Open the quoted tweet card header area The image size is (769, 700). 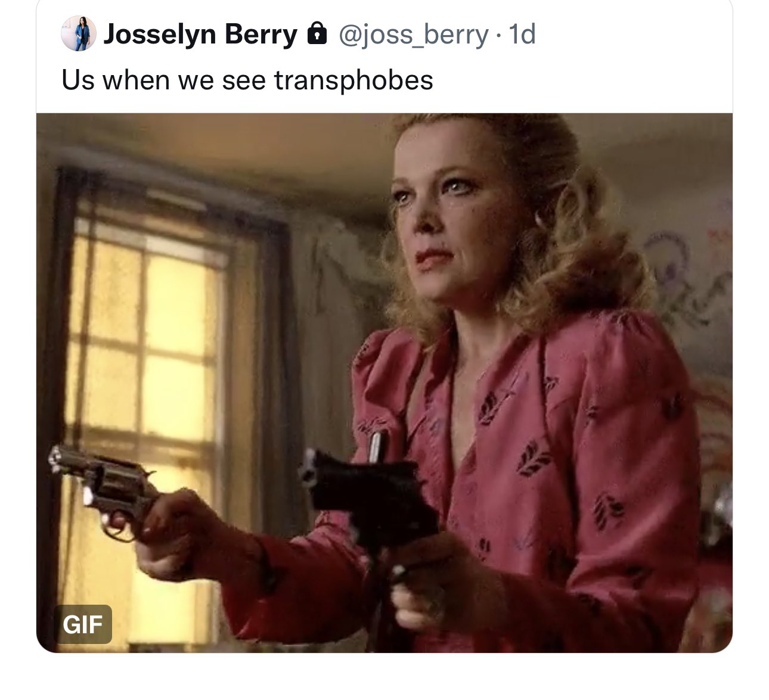click(x=384, y=57)
